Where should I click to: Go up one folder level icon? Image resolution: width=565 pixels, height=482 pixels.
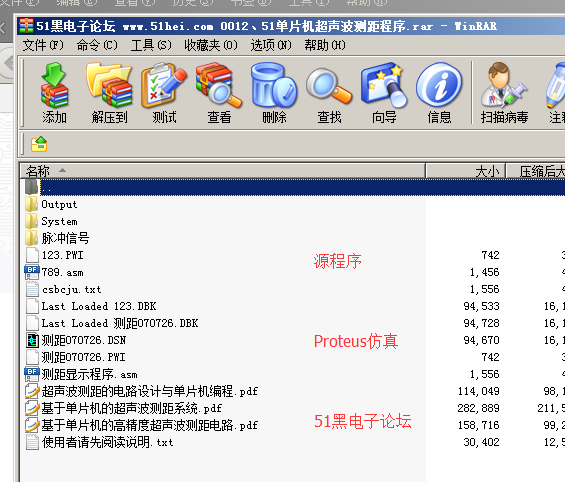point(39,144)
